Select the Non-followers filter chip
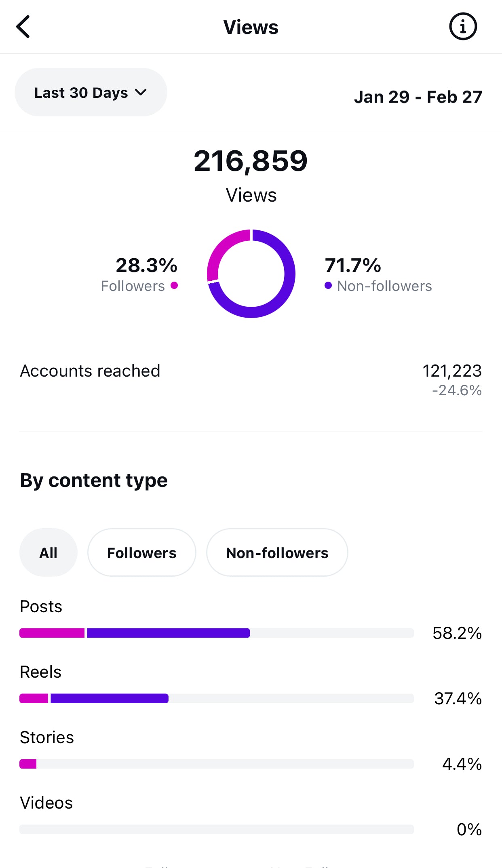502x868 pixels. [277, 552]
